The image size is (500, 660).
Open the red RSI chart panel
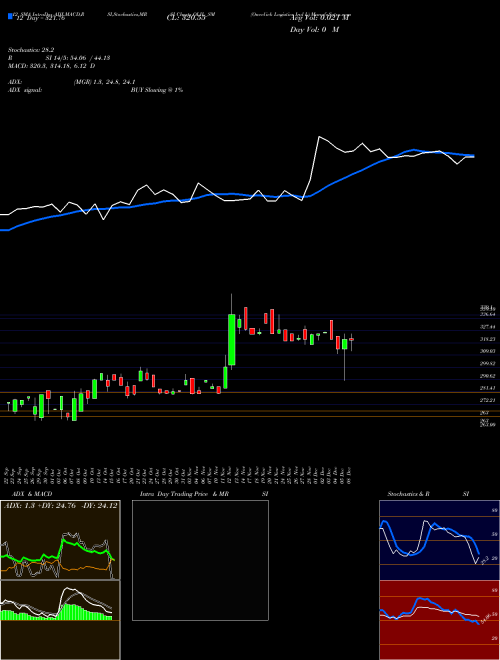pyautogui.click(x=439, y=620)
